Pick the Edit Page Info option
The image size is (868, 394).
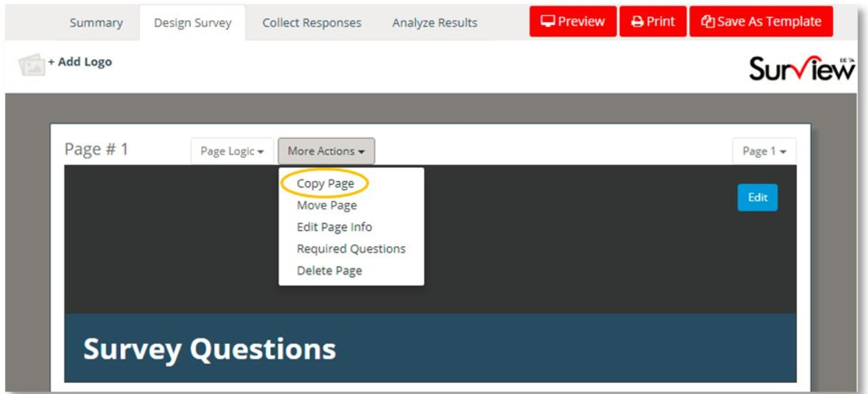(334, 227)
